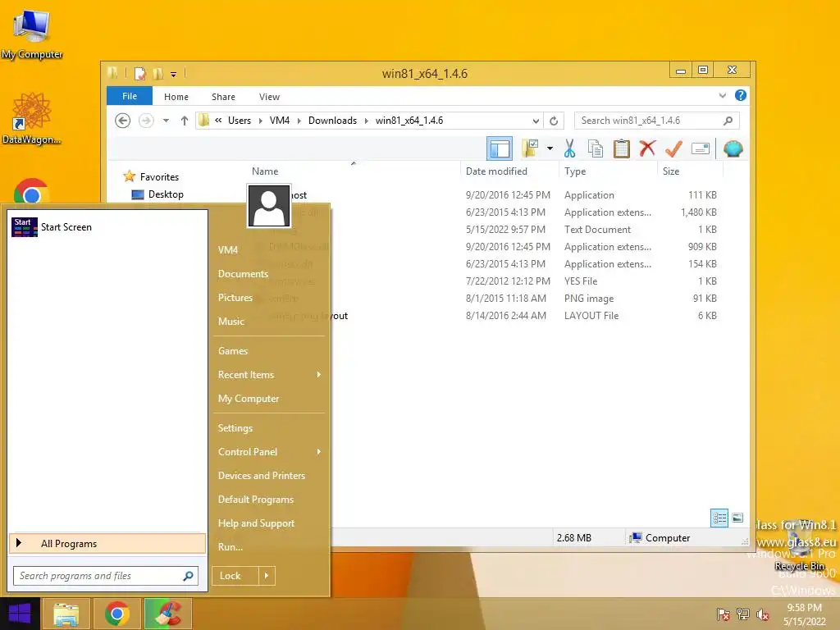Open Games from start menu
This screenshot has height=630, width=840.
[233, 351]
